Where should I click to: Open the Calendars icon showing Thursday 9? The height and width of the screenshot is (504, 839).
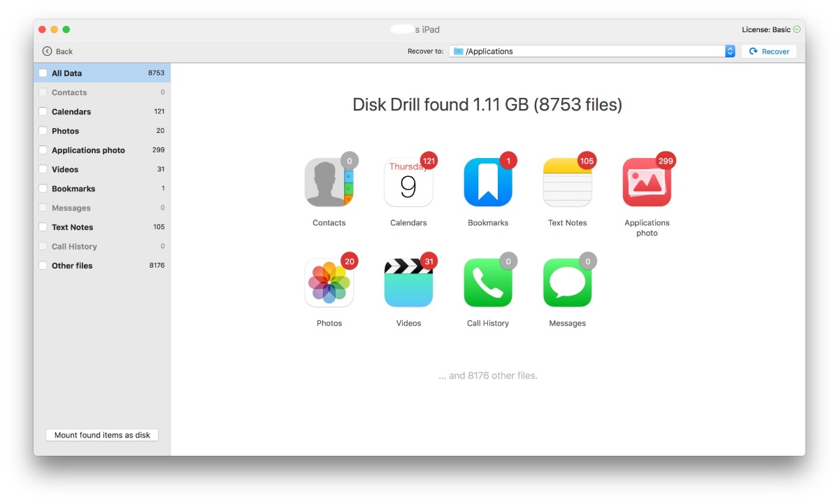pos(408,182)
